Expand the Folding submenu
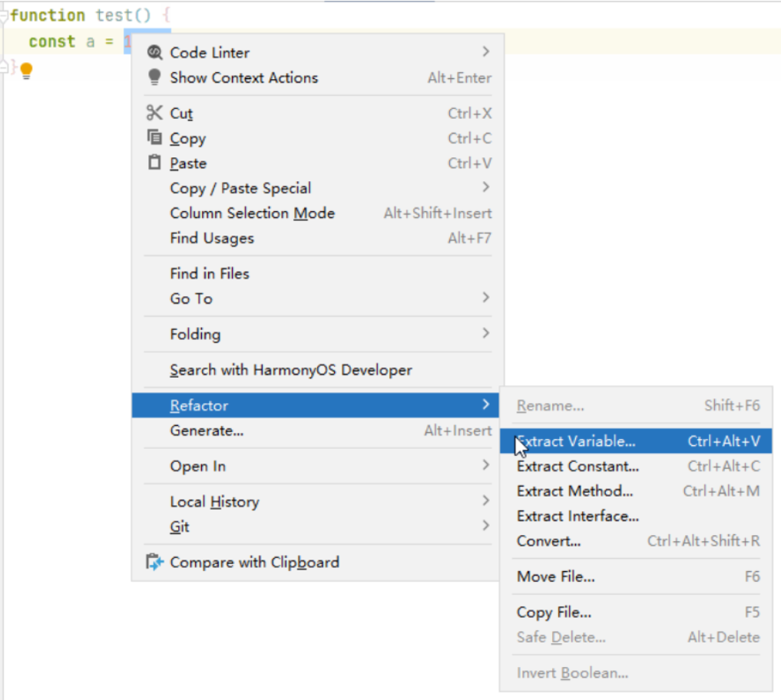 coord(485,333)
